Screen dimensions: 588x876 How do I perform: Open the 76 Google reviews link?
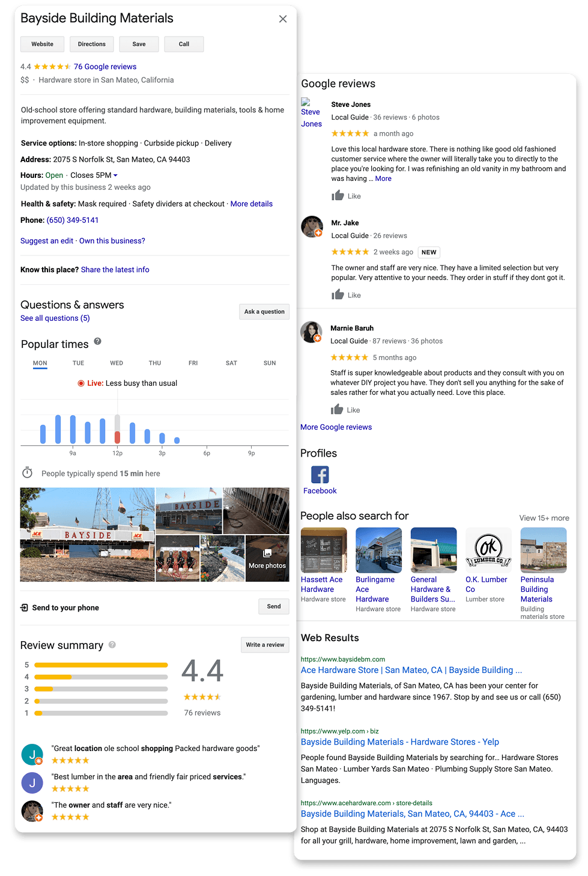(x=105, y=67)
